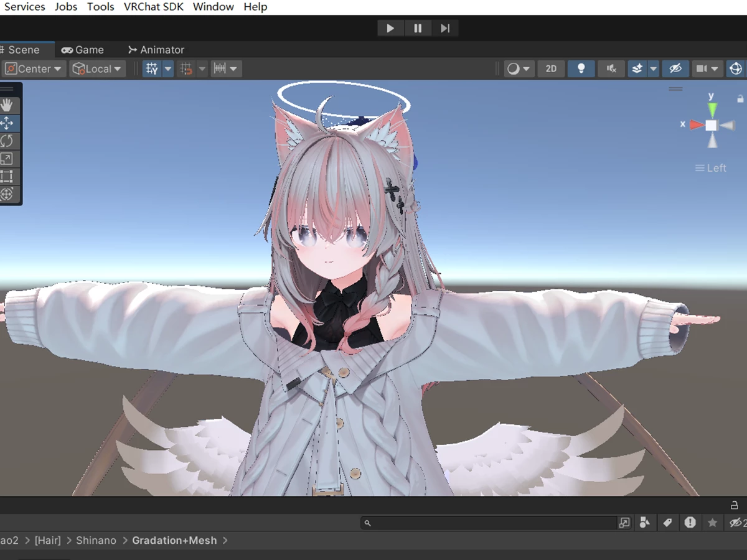This screenshot has height=560, width=747.
Task: Filter search by label
Action: pos(667,523)
